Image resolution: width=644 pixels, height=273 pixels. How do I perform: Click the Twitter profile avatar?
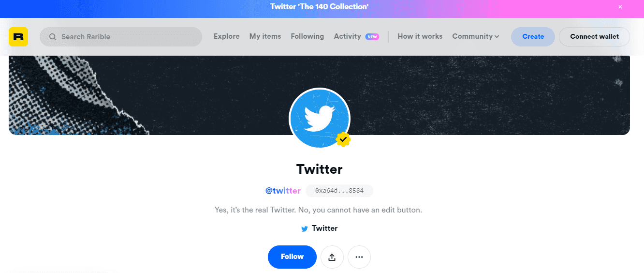(x=319, y=118)
